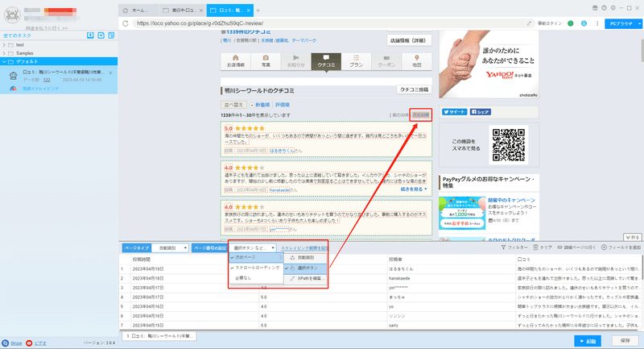Click the Skype icon in the status bar
The image size is (644, 349).
[x=6, y=343]
